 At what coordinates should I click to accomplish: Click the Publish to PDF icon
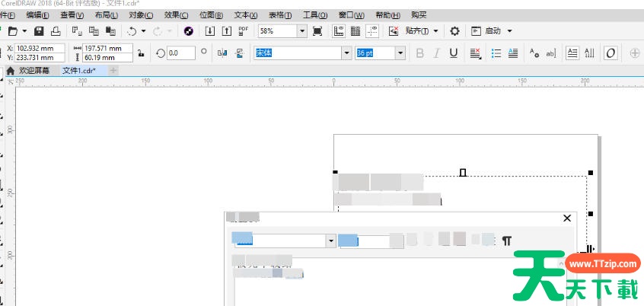pos(244,31)
